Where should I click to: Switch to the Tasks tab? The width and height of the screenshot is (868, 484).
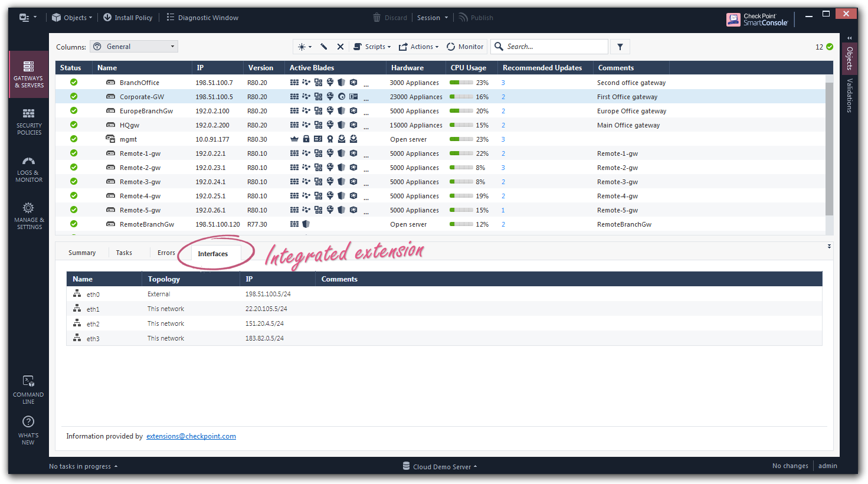[x=124, y=253]
